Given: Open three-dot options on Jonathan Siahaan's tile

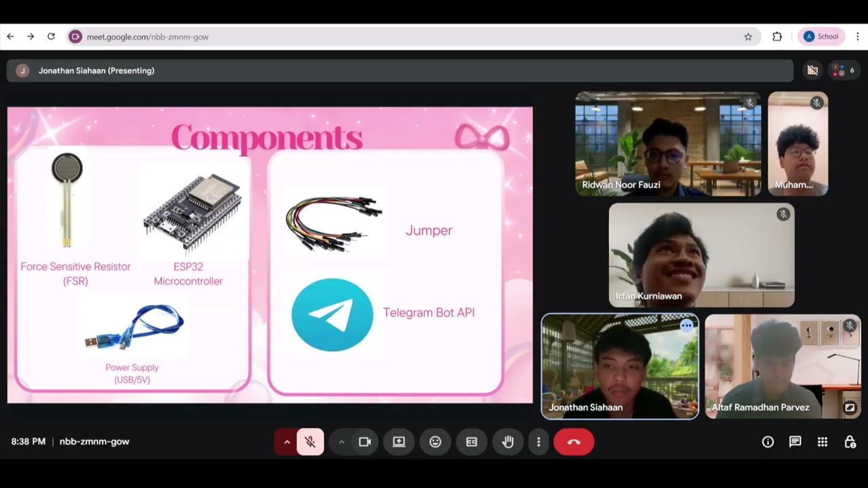Looking at the screenshot, I should 686,325.
